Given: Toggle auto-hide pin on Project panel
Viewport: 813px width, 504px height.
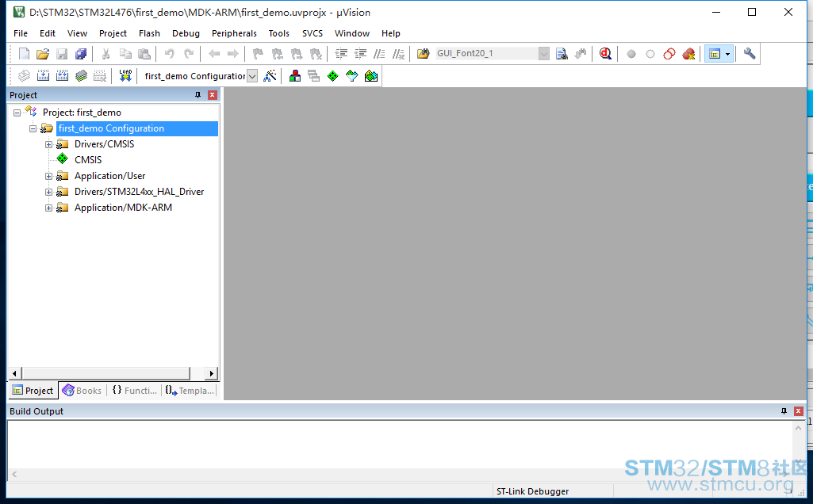Looking at the screenshot, I should pyautogui.click(x=197, y=95).
